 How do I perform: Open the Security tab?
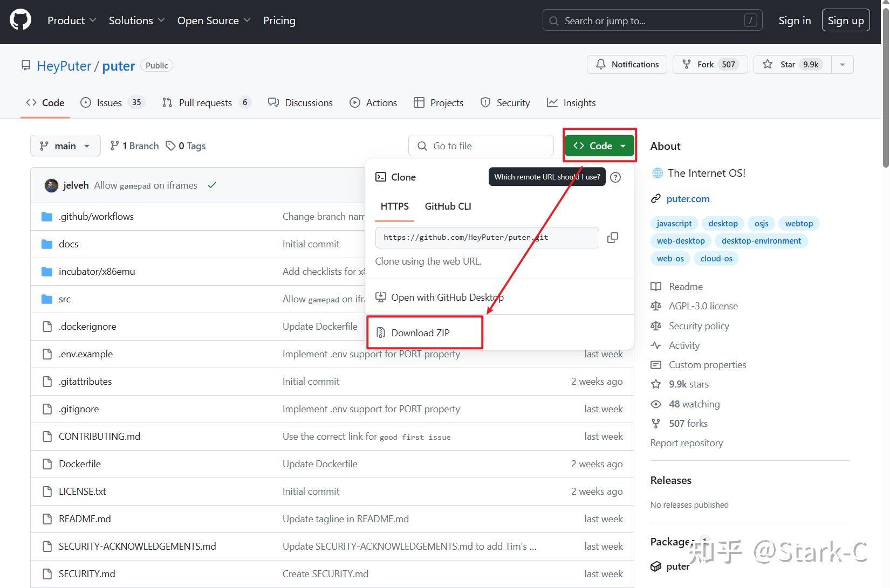click(x=505, y=103)
